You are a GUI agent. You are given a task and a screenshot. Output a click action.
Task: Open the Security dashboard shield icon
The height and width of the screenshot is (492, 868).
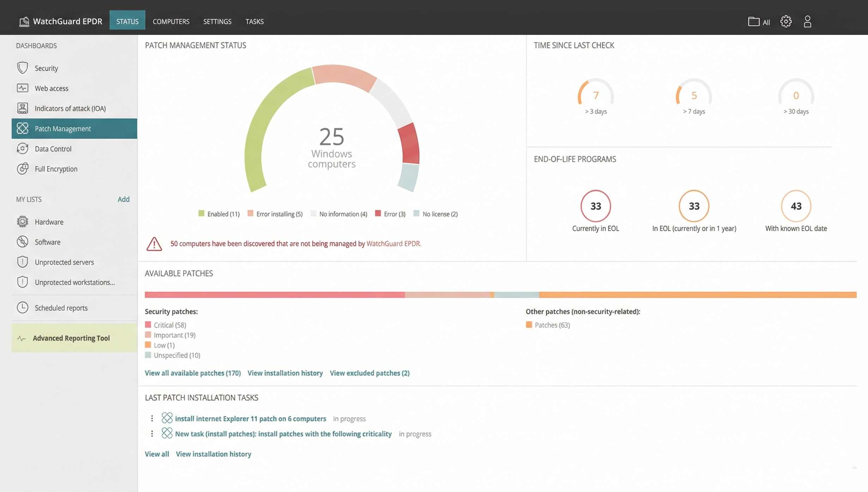pyautogui.click(x=23, y=68)
